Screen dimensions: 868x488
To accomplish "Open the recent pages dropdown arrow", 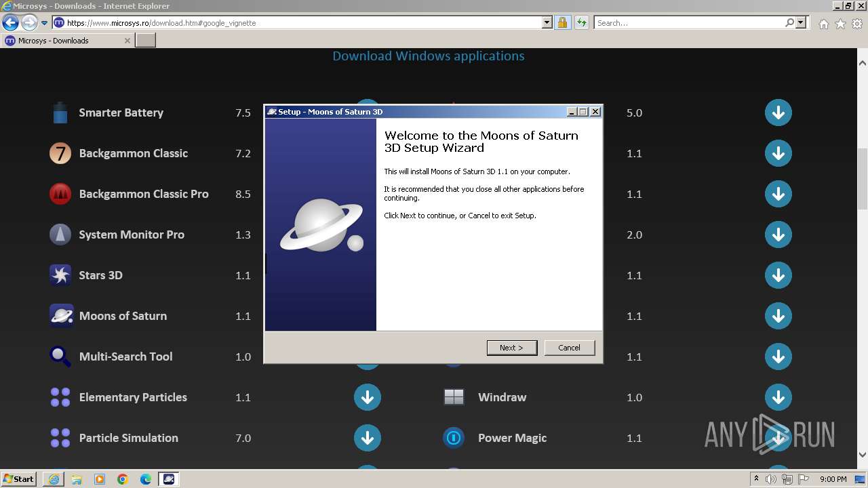I will [x=44, y=22].
